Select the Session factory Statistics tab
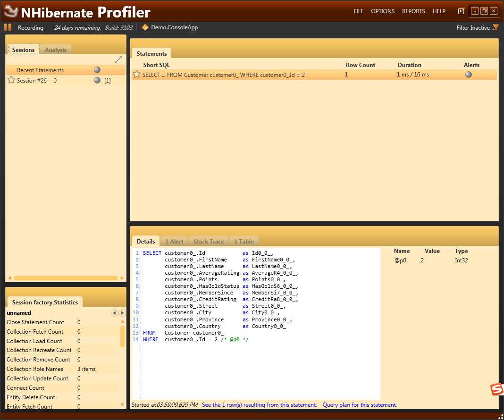 [45, 302]
